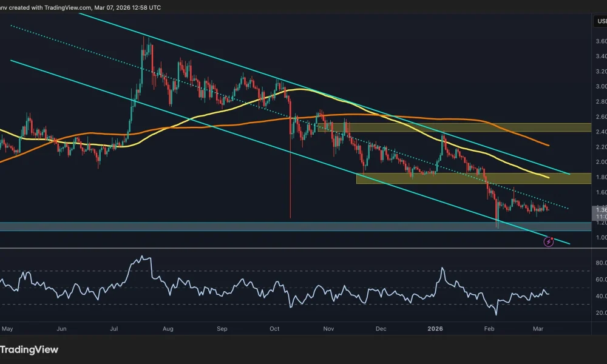Select the current price tag showing 1.36
The image size is (607, 364).
[x=599, y=209]
